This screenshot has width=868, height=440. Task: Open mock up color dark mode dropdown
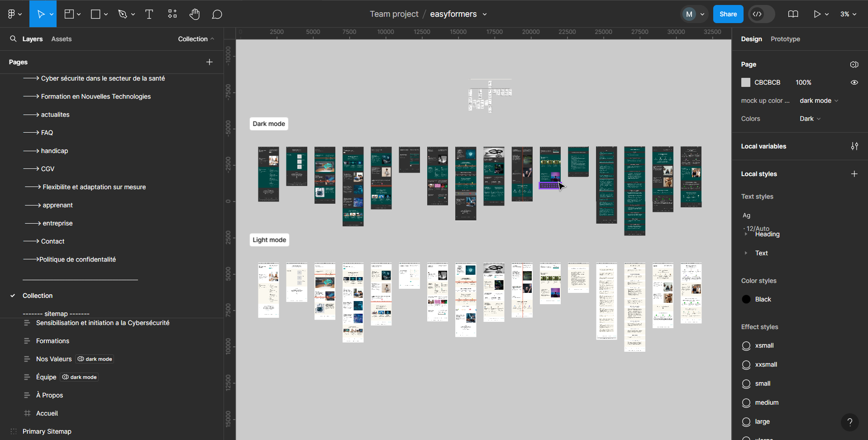point(819,100)
